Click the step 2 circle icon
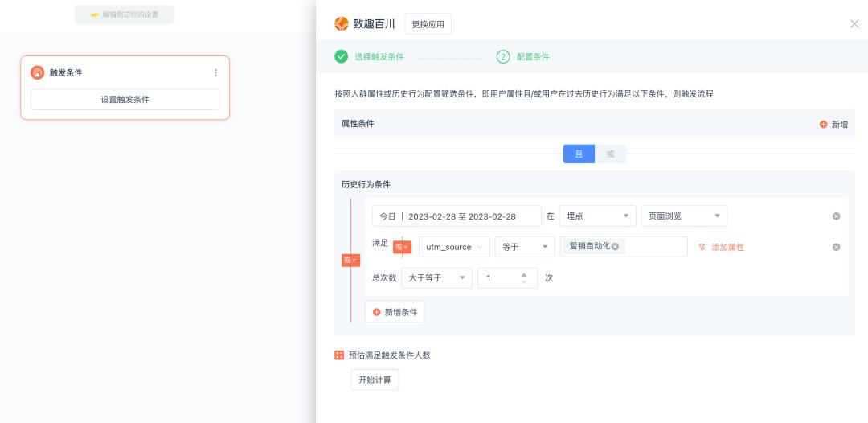868x423 pixels. click(502, 56)
